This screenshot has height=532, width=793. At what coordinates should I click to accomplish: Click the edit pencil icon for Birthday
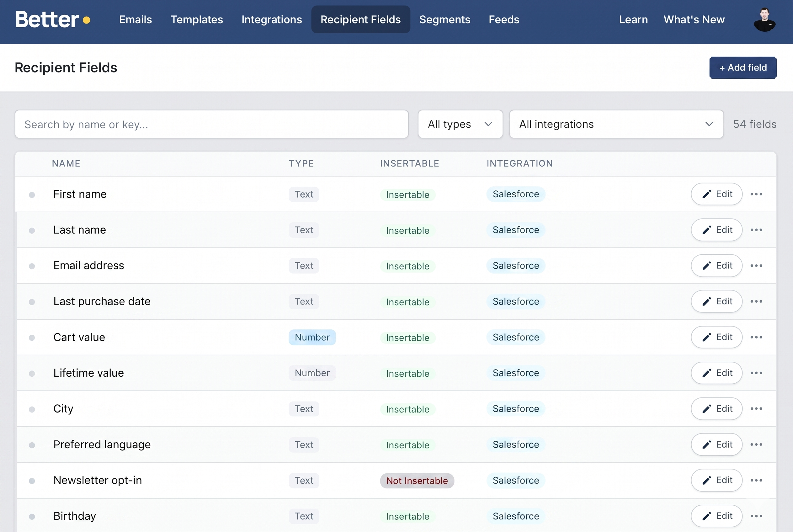[707, 516]
